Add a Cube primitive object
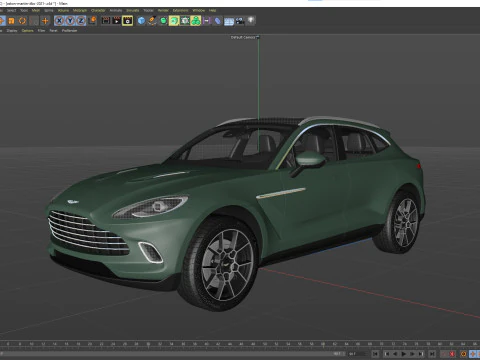 [x=141, y=21]
